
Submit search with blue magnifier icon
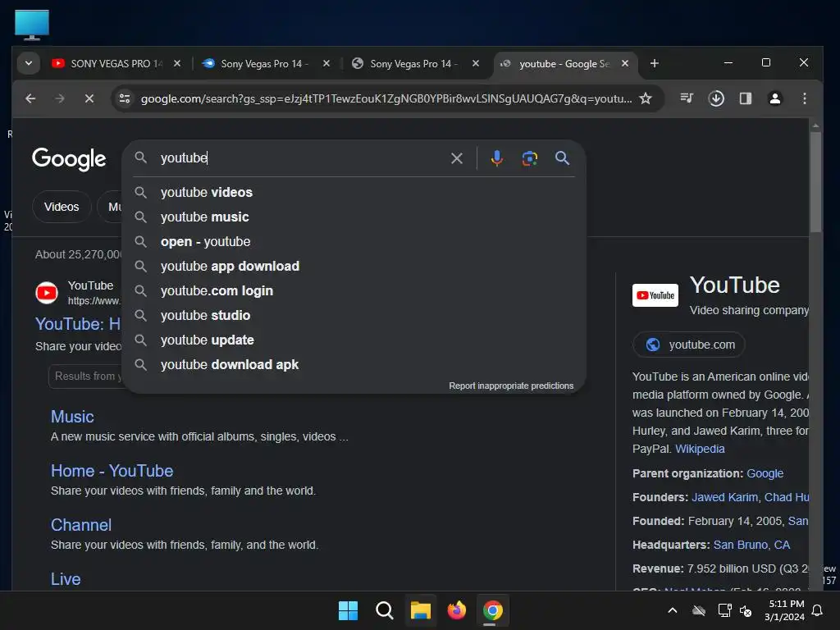pyautogui.click(x=562, y=158)
